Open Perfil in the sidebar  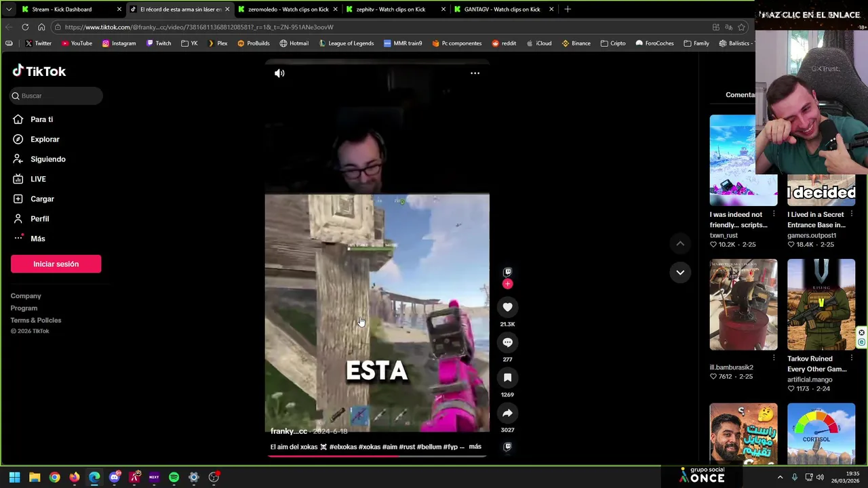pyautogui.click(x=39, y=219)
